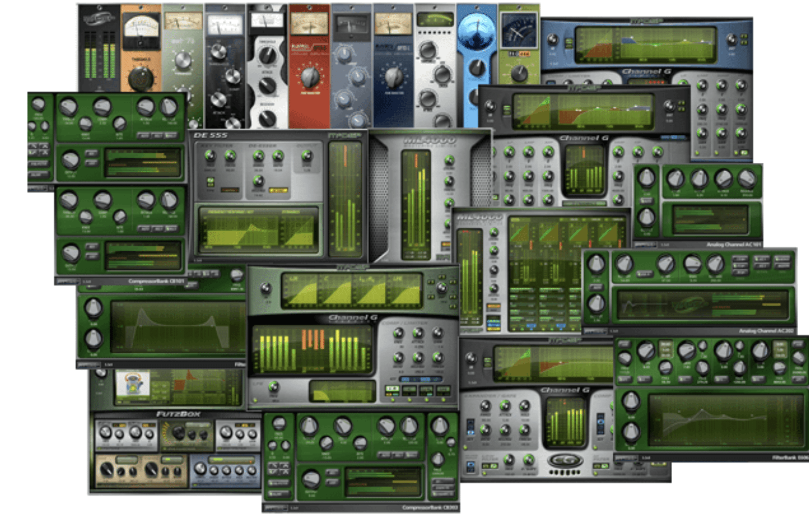
Task: Click the FutzBox title
Action: point(178,414)
